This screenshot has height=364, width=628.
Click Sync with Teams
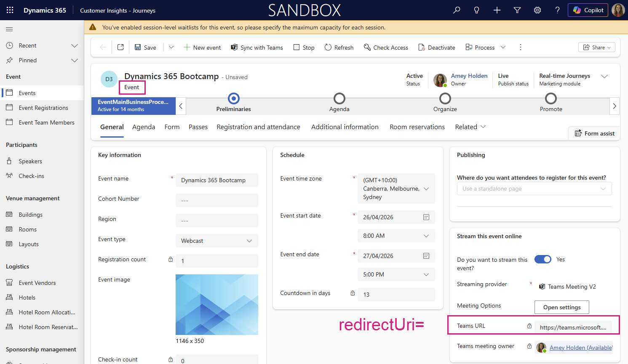coord(257,48)
